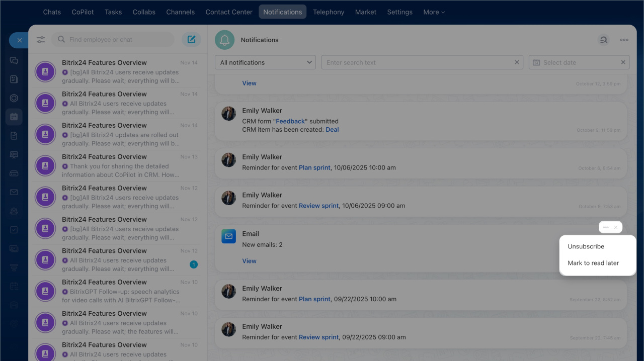644x361 pixels.
Task: Choose Mark to read later option
Action: [x=593, y=263]
